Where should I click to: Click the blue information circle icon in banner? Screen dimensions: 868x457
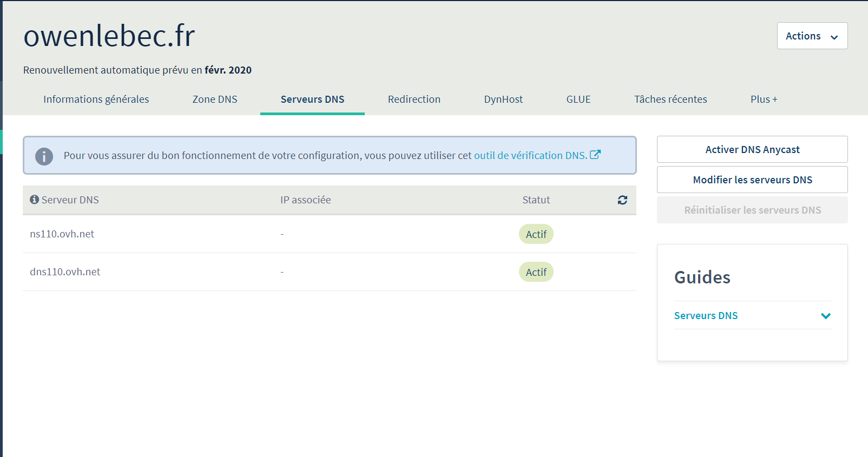[x=44, y=156]
